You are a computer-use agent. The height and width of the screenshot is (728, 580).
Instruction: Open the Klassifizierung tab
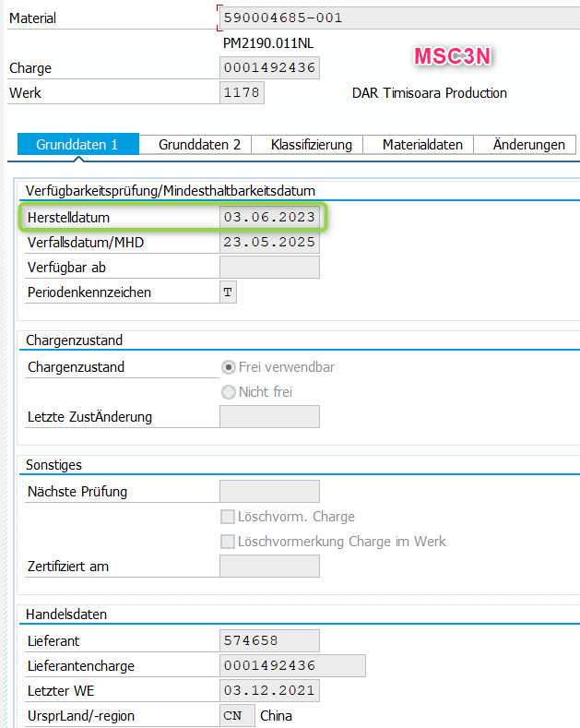point(311,145)
